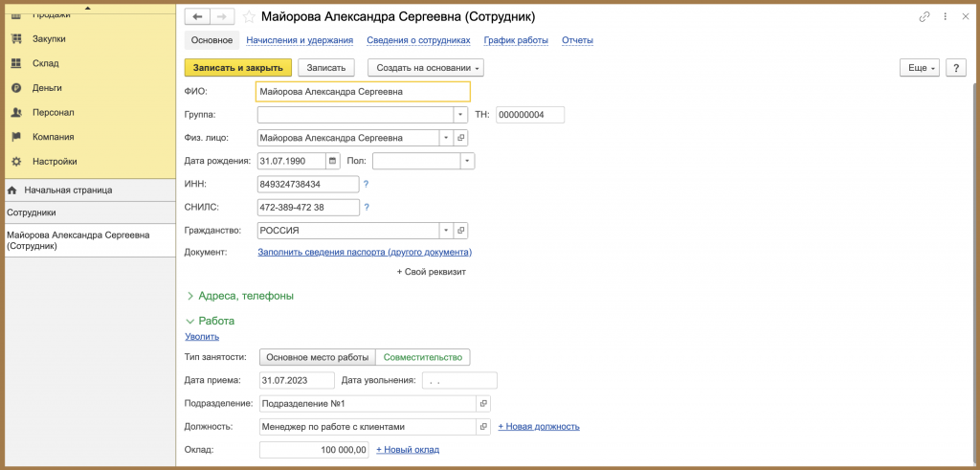Open the Физ. лицо record via open icon
The width and height of the screenshot is (980, 470).
point(460,138)
